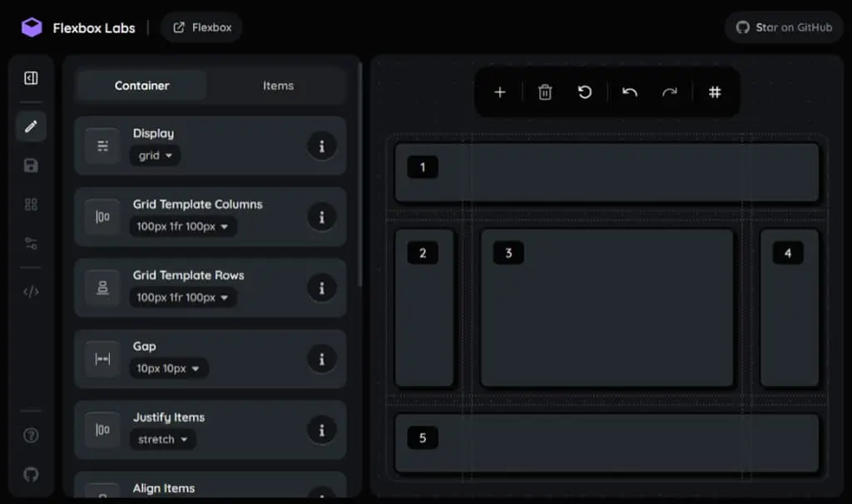The height and width of the screenshot is (504, 852).
Task: Delete item with trash icon
Action: (545, 92)
